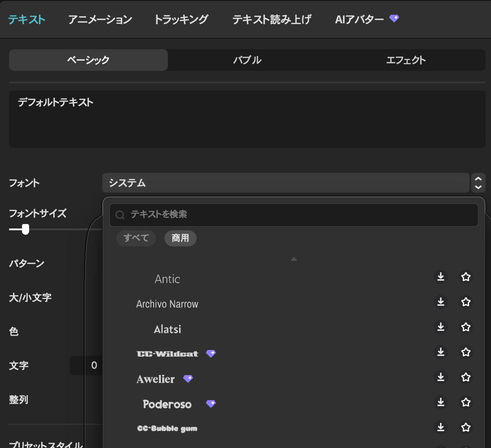The width and height of the screenshot is (491, 448).
Task: Star the Awelier font
Action: click(465, 377)
